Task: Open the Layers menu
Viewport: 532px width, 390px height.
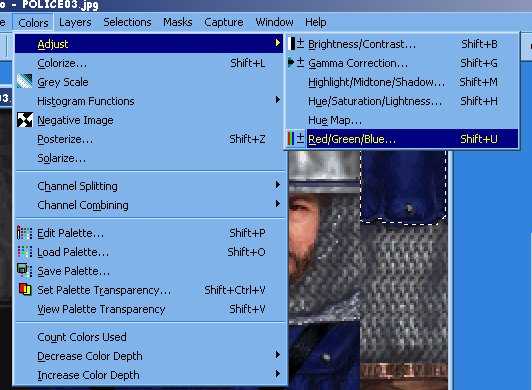Action: coord(75,22)
